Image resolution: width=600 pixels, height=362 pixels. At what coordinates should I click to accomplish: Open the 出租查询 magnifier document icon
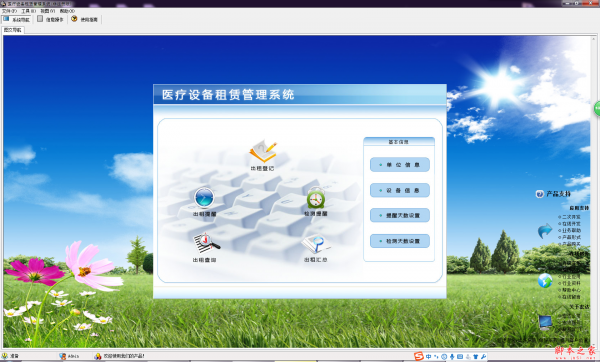(206, 243)
